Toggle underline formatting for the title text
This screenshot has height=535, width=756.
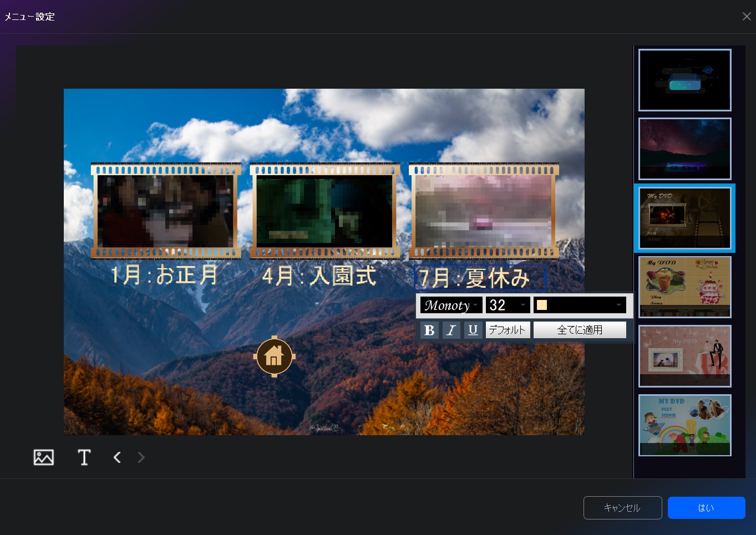pyautogui.click(x=473, y=329)
